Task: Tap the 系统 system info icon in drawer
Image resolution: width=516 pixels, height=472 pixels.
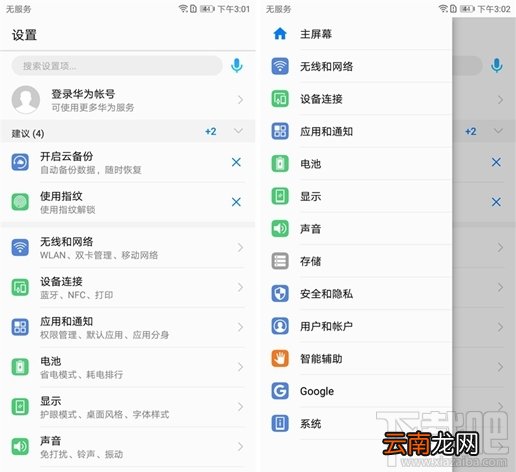Action: (280, 423)
